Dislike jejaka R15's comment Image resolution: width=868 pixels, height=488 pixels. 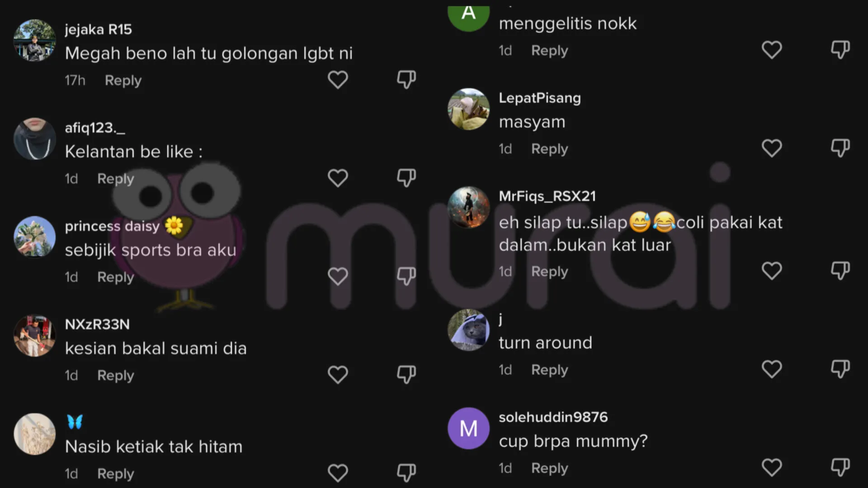[406, 80]
